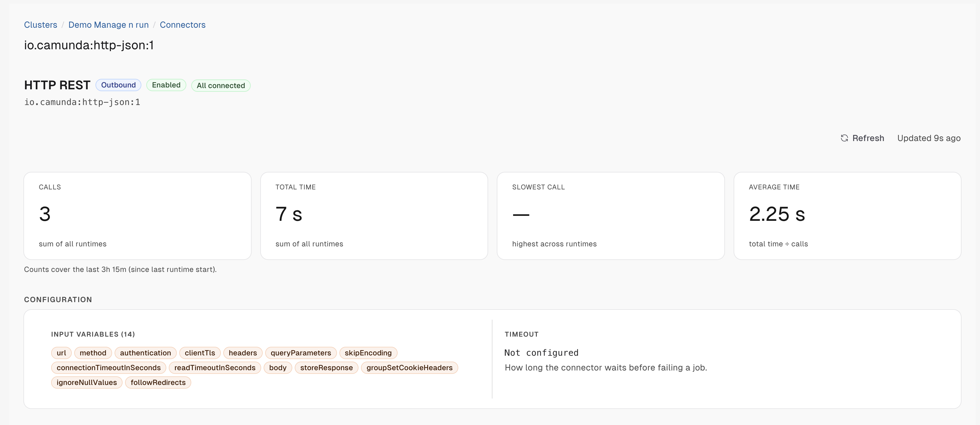Click the AVERAGE TIME card label
Viewport: 980px width, 425px height.
click(774, 187)
